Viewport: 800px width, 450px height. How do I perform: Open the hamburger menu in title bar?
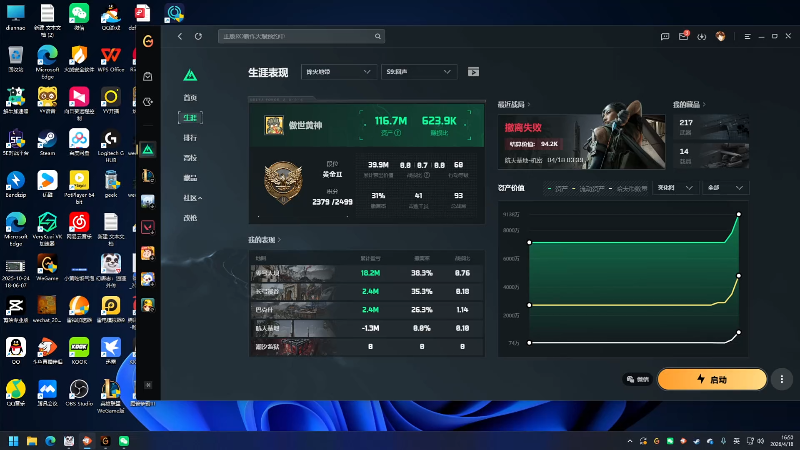click(x=747, y=37)
